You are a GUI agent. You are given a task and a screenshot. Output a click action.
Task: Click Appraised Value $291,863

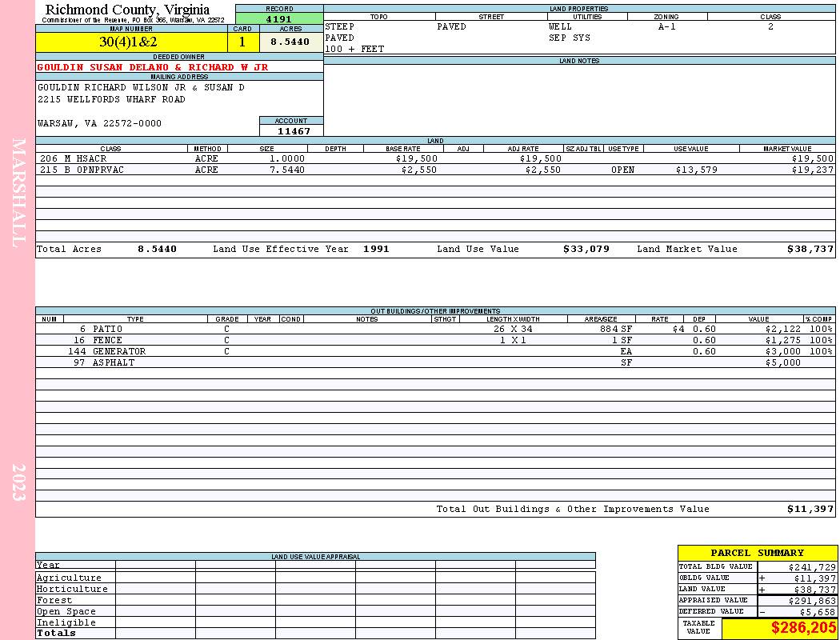point(812,601)
